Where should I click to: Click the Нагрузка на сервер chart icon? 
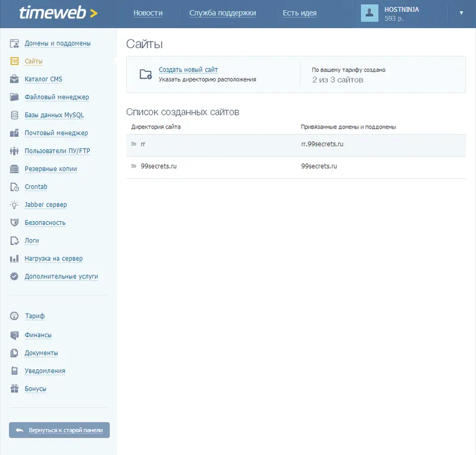(x=14, y=259)
